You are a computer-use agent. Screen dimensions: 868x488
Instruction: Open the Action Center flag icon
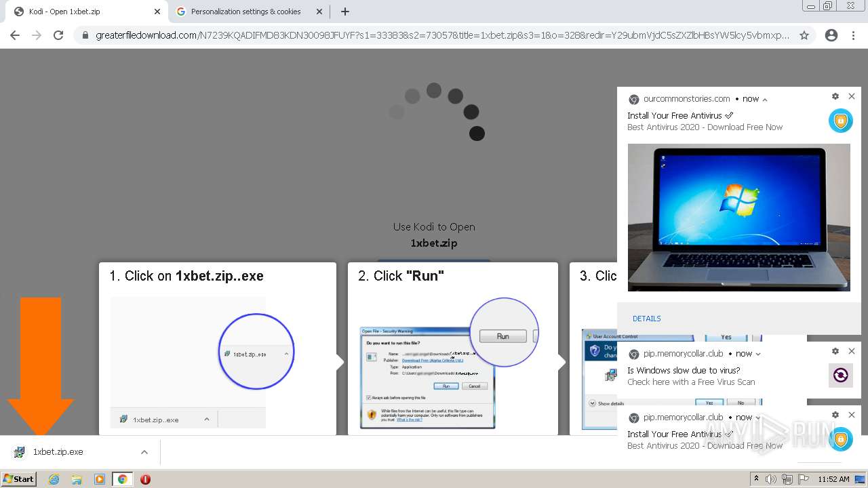(x=803, y=479)
